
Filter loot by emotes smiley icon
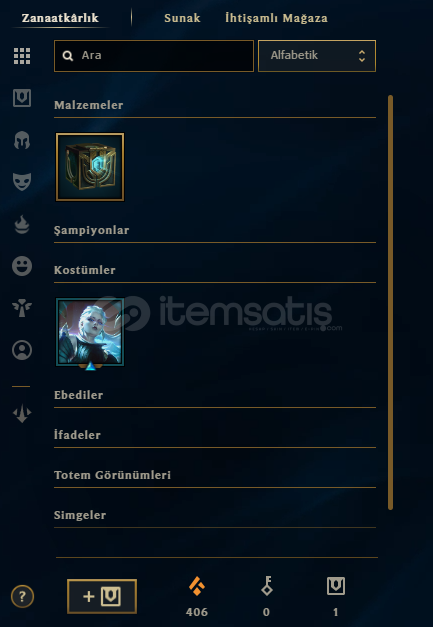tap(22, 266)
